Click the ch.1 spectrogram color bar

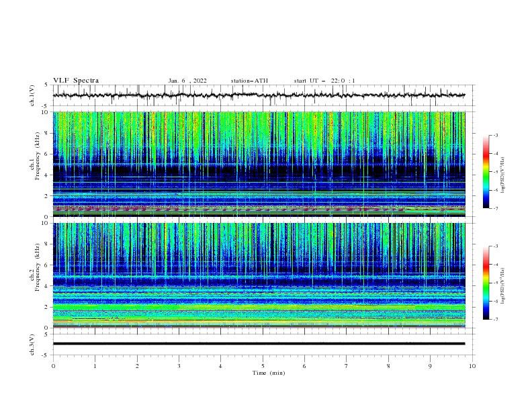coord(486,171)
